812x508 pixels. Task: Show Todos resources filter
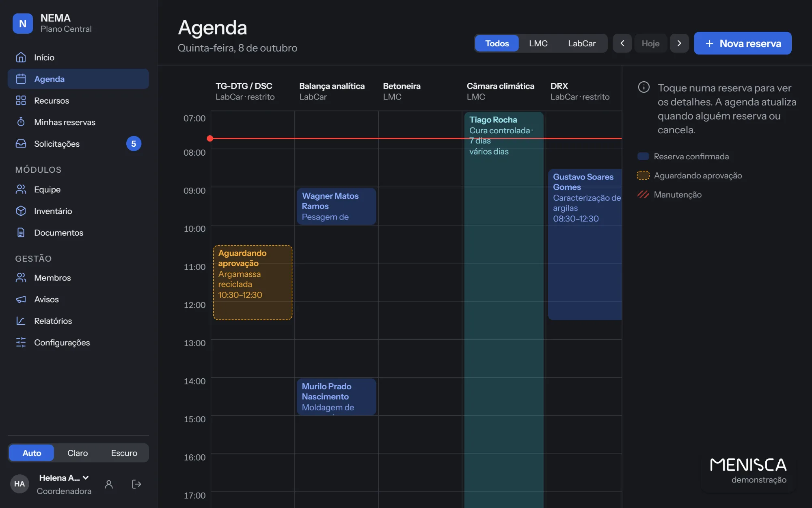pos(497,43)
